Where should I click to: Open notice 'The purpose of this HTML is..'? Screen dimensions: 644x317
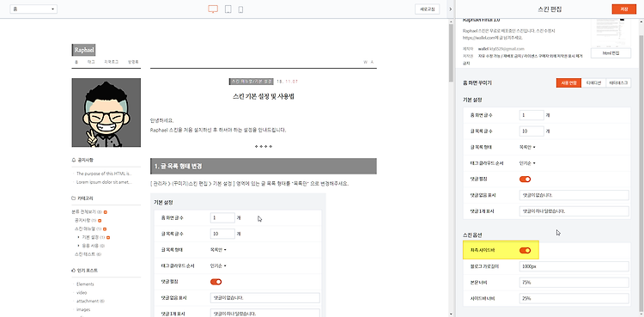coord(104,174)
